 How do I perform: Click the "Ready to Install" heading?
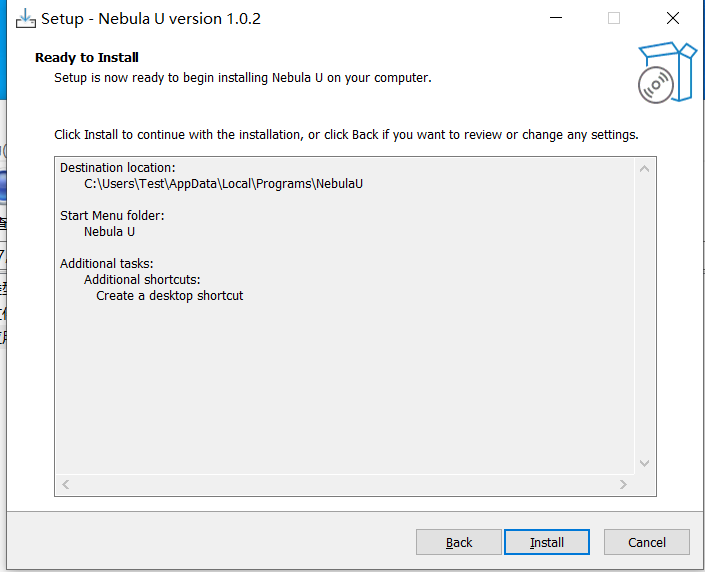pos(87,58)
